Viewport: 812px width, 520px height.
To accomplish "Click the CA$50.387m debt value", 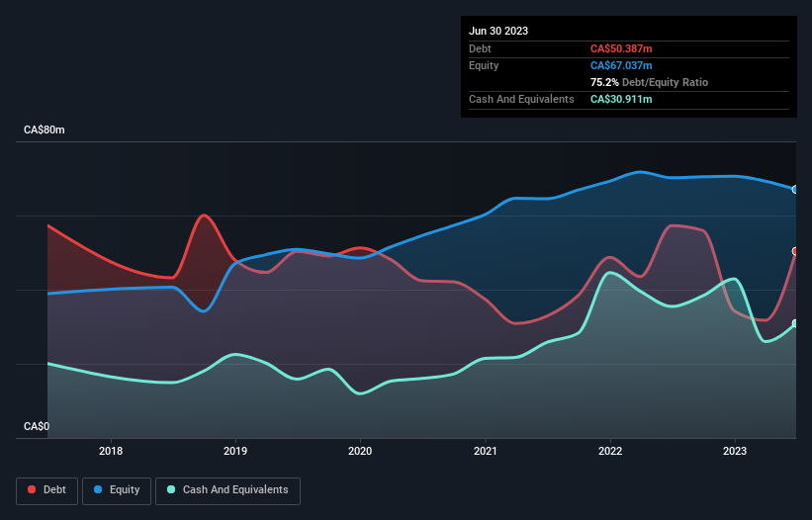I will (621, 48).
